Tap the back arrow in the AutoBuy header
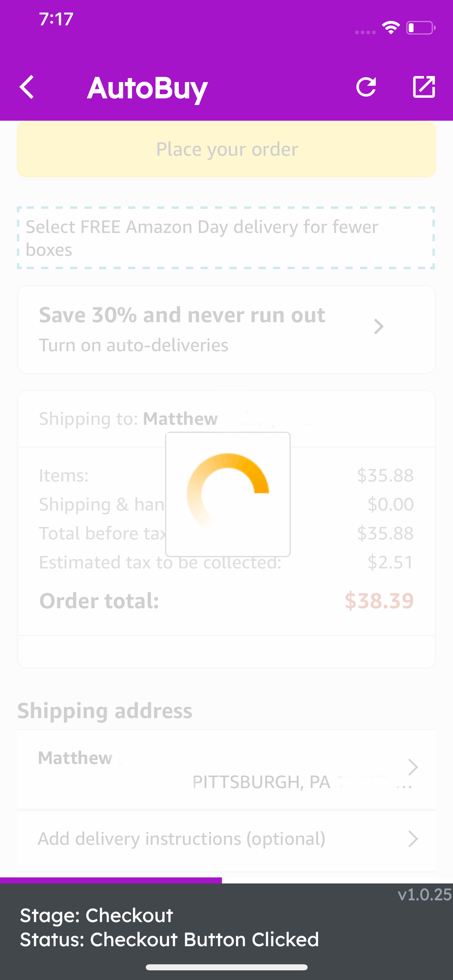 click(x=27, y=87)
